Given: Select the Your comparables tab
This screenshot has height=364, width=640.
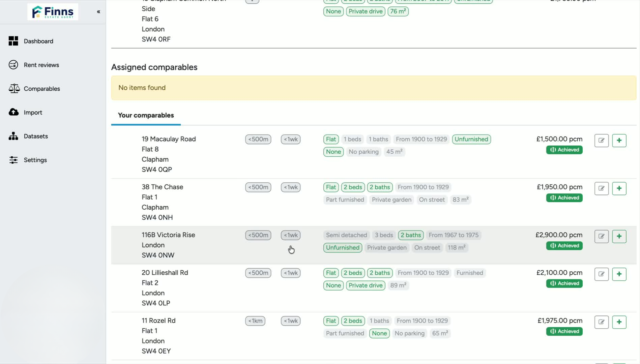Looking at the screenshot, I should [x=146, y=115].
